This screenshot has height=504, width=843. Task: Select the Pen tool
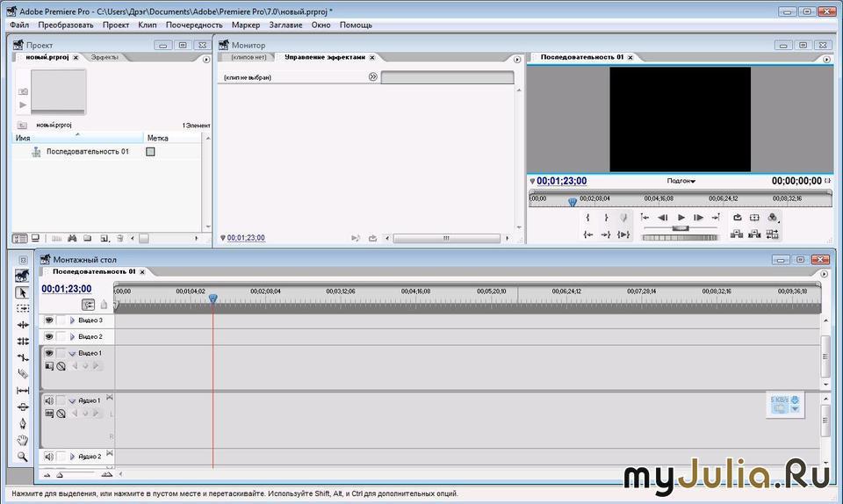click(23, 423)
